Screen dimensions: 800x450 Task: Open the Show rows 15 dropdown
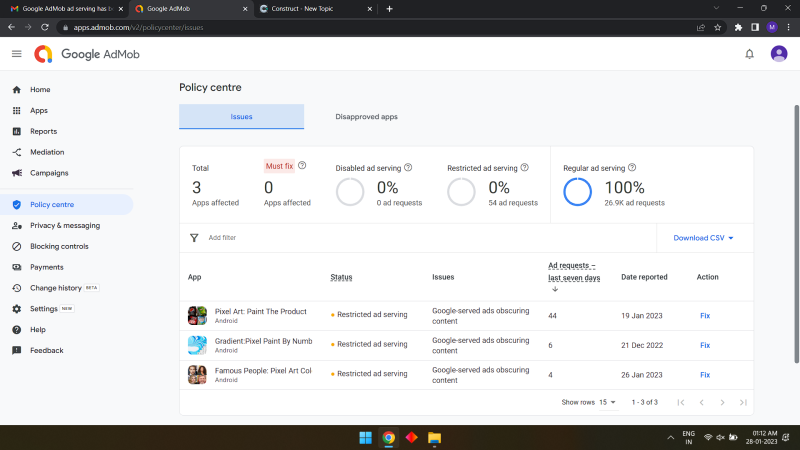[x=607, y=402]
